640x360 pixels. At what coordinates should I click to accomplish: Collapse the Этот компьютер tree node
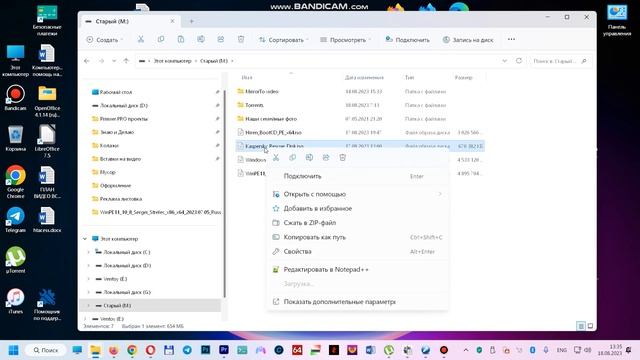85,239
